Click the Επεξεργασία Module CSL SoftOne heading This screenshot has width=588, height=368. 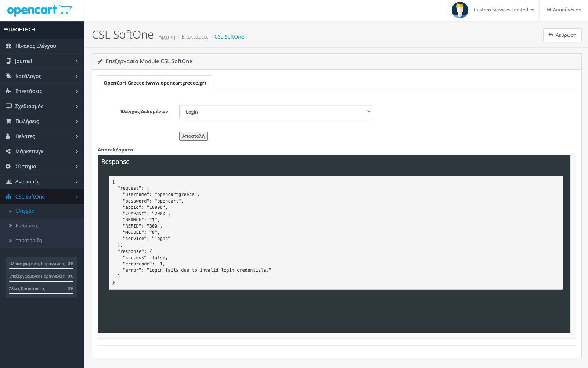pos(149,61)
